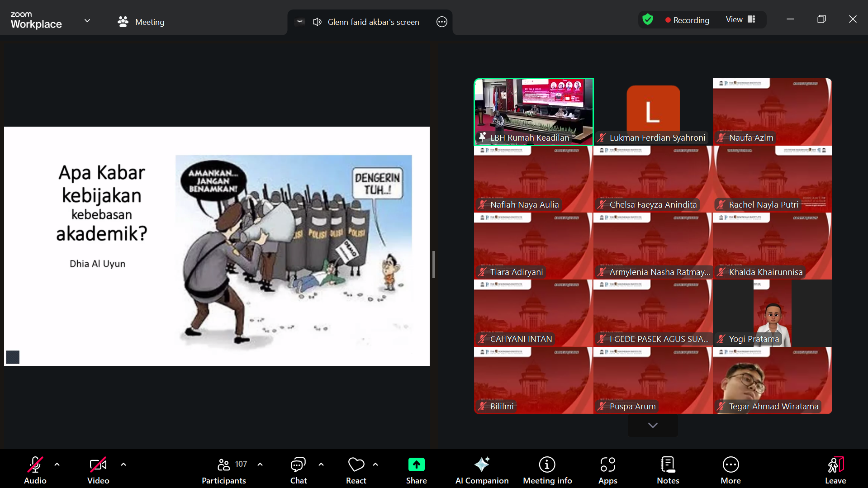Launch AI Companion
Image resolution: width=868 pixels, height=488 pixels.
coord(482,470)
